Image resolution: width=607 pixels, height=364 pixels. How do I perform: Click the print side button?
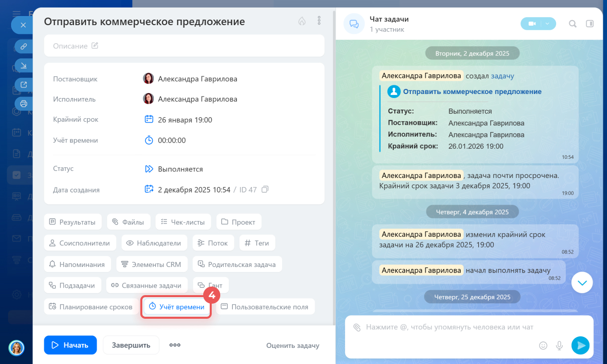pyautogui.click(x=23, y=104)
